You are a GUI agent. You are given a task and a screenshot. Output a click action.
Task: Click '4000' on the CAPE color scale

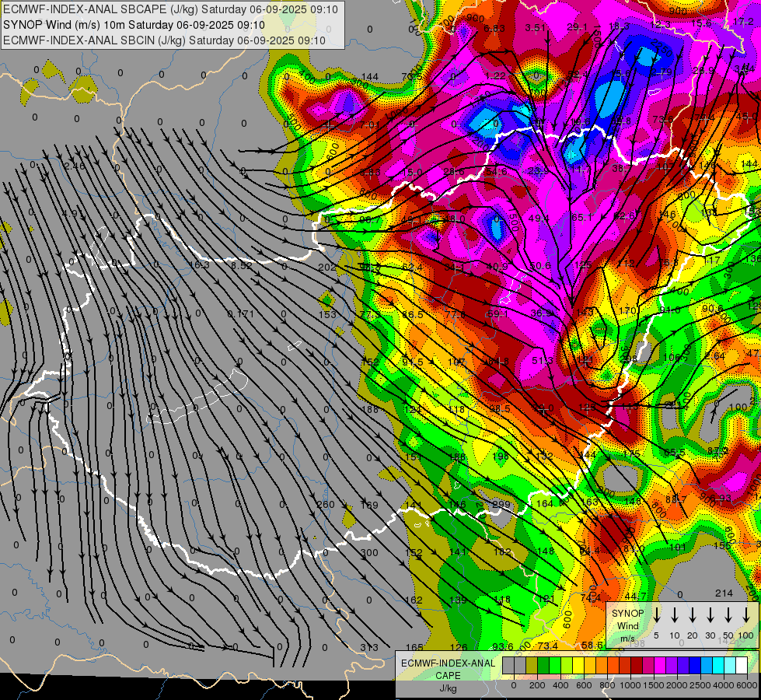coord(723,685)
